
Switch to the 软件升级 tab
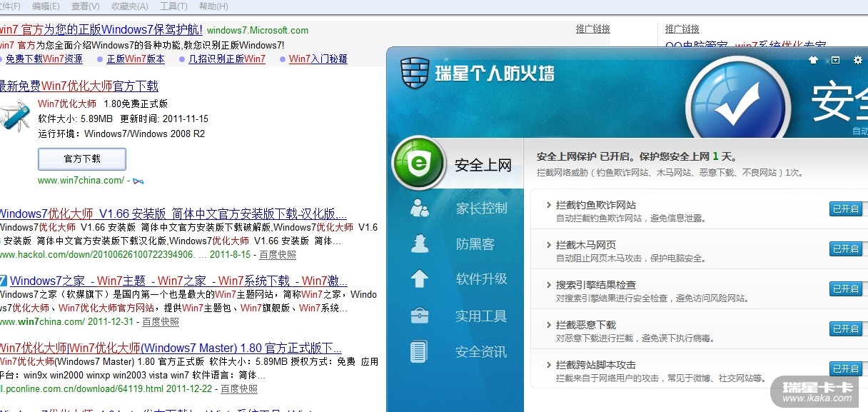(482, 279)
